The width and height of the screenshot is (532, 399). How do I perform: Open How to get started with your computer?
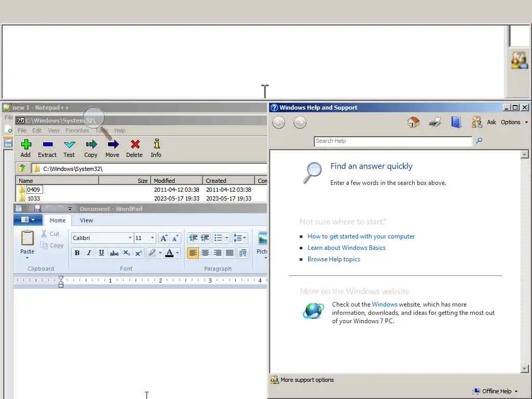point(361,236)
